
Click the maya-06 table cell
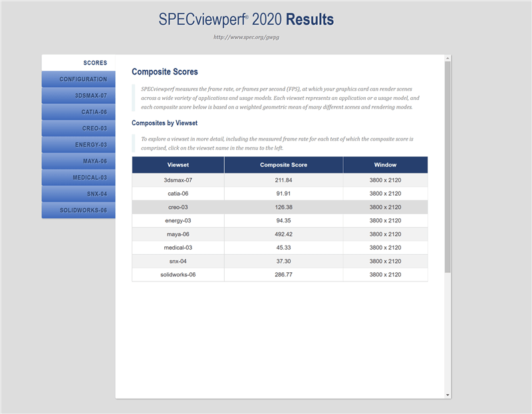click(x=178, y=234)
